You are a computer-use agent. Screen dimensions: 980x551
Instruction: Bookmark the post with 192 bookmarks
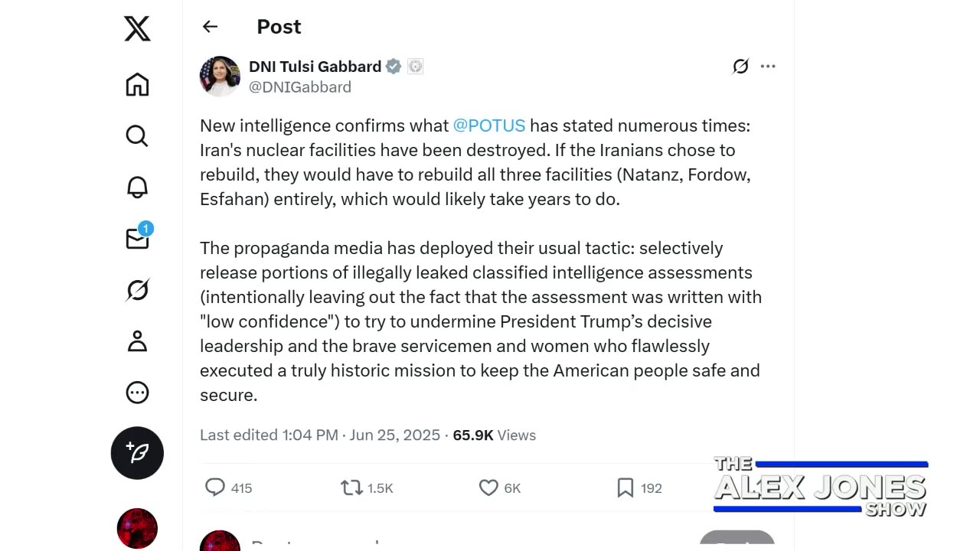click(625, 487)
